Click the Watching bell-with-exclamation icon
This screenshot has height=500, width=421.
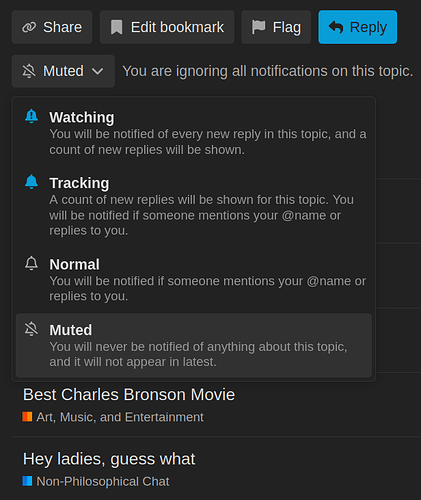[31, 116]
